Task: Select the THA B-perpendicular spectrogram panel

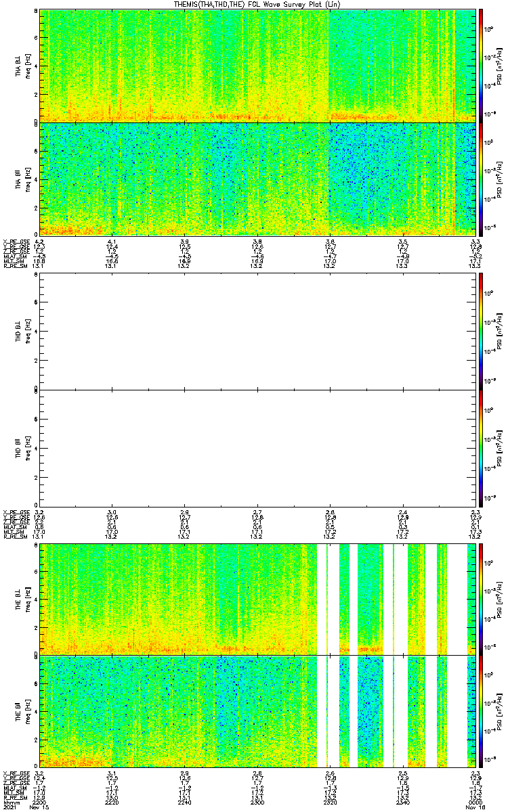Action: [258, 66]
